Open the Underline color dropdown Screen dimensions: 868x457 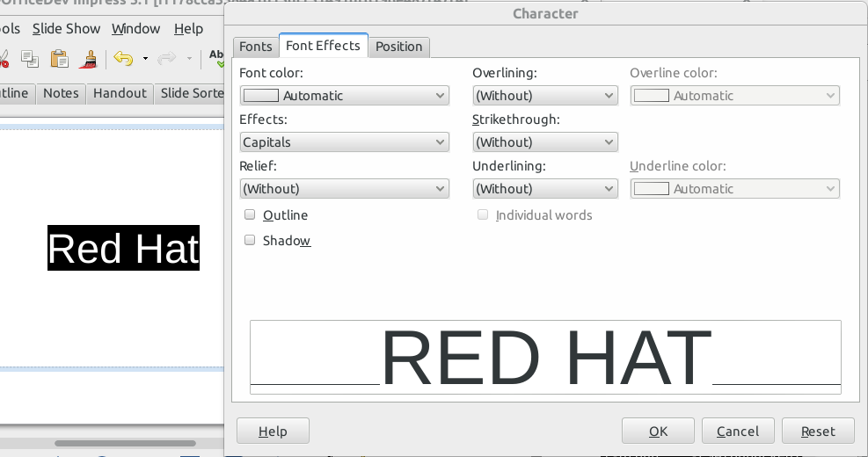[735, 189]
